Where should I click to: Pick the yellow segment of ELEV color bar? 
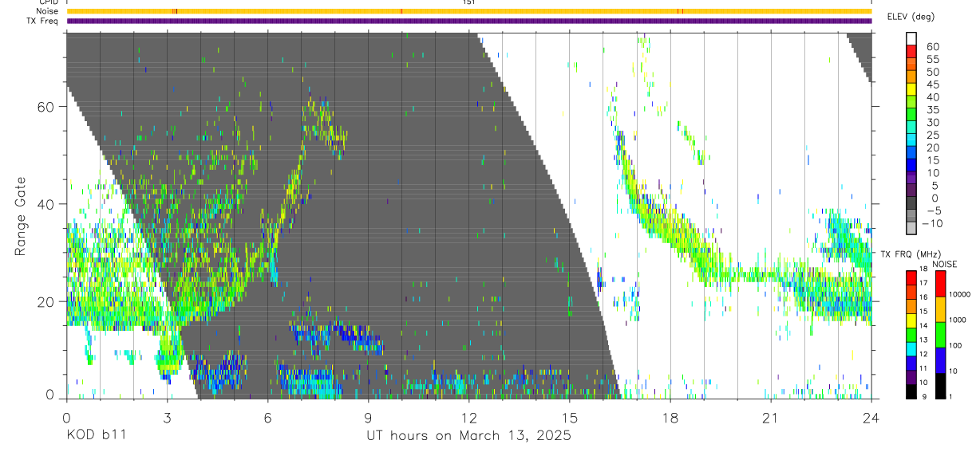(912, 90)
